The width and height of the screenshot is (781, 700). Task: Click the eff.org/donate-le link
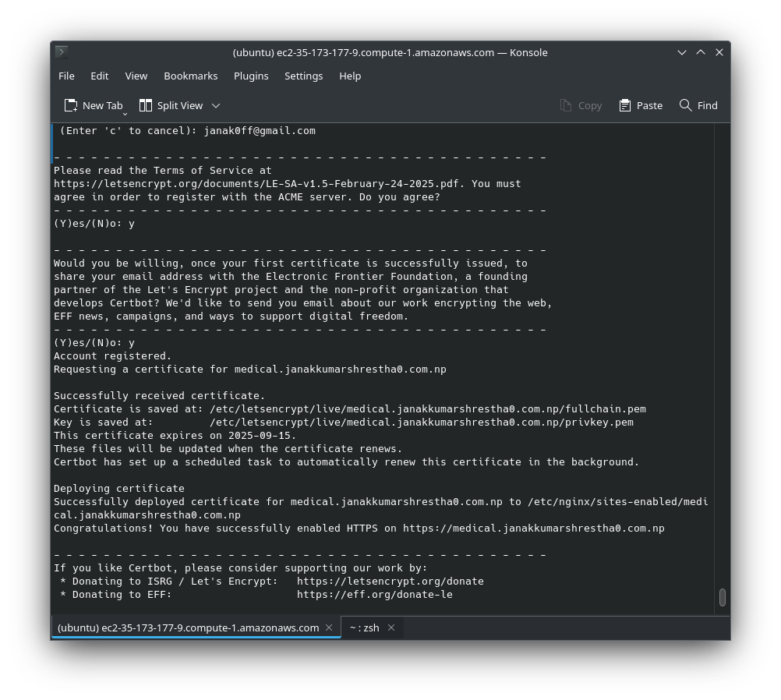click(374, 594)
